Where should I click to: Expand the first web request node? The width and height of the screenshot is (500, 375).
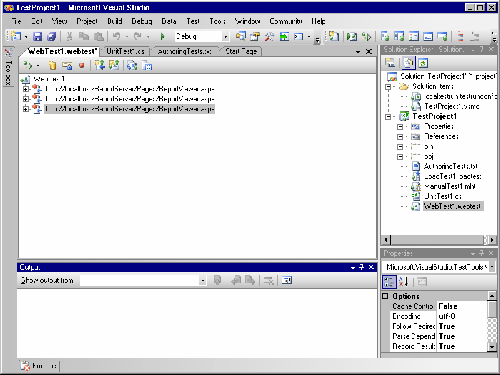pos(26,89)
